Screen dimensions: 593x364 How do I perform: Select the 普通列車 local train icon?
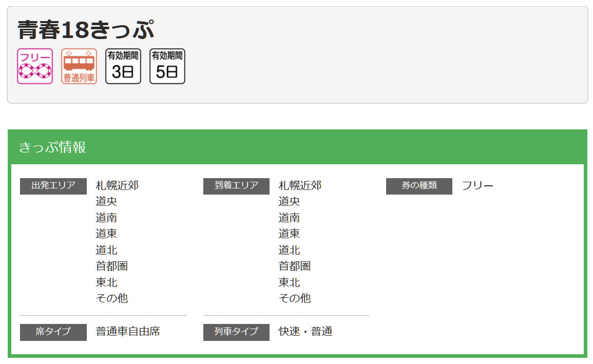click(79, 66)
